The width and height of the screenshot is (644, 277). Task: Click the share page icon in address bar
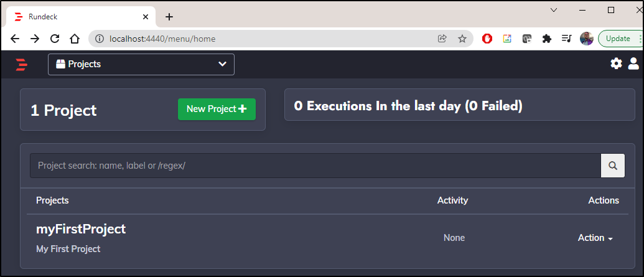[x=442, y=39]
